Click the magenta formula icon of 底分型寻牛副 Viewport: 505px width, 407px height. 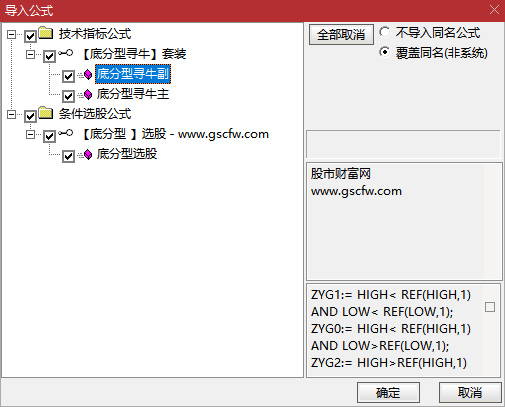(88, 74)
